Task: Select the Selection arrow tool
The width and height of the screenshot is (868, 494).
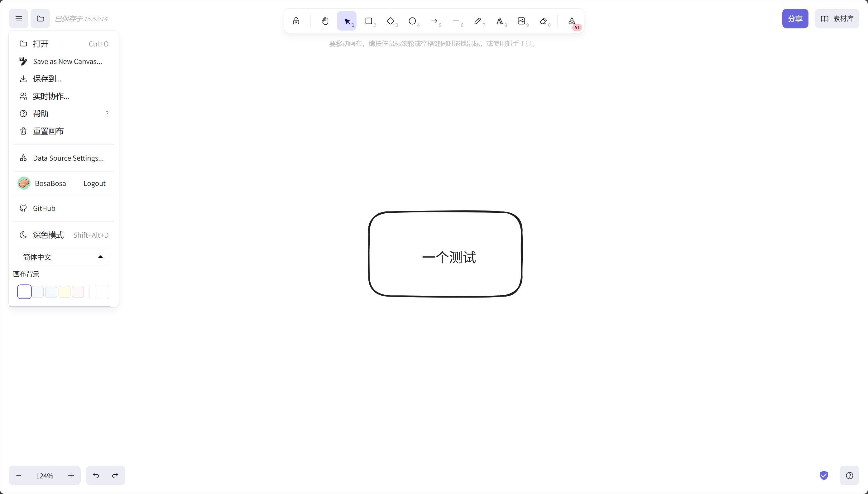Action: (347, 21)
